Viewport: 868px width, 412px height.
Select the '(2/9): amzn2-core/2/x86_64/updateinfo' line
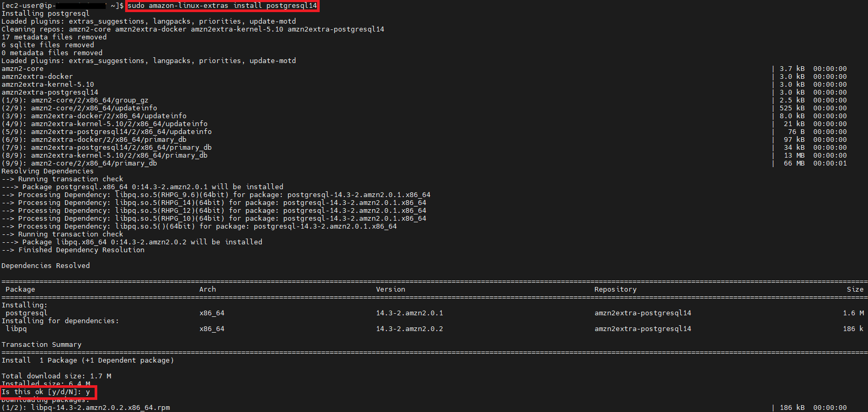(x=79, y=108)
